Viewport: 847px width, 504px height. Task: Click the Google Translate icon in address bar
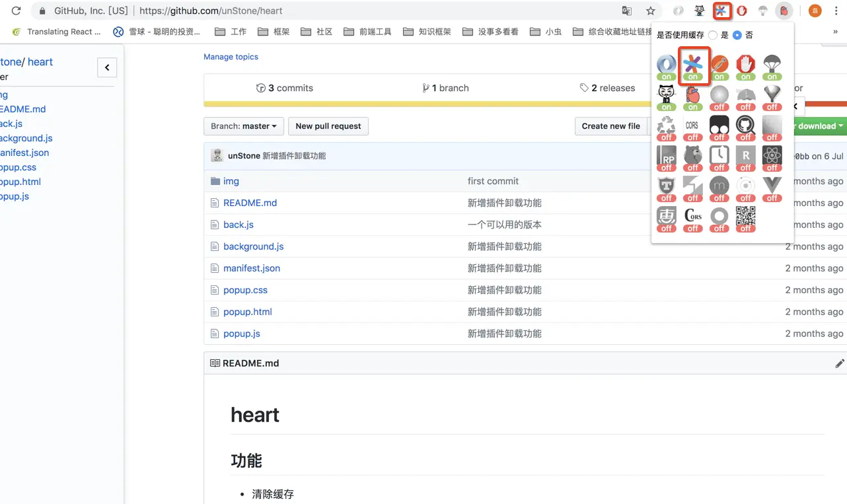tap(627, 11)
